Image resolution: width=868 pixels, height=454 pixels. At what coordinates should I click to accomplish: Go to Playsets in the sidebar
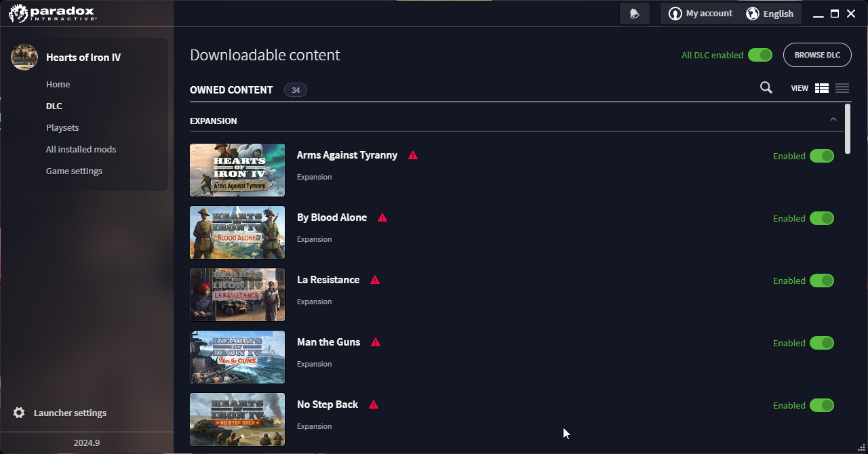(62, 127)
